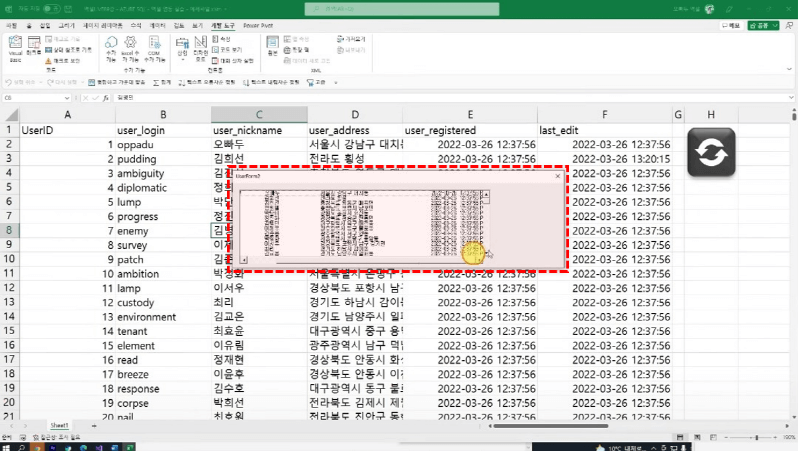Screen dimensions: 800x451
Task: Click Run Dialog in the Controls group
Action: tap(233, 60)
